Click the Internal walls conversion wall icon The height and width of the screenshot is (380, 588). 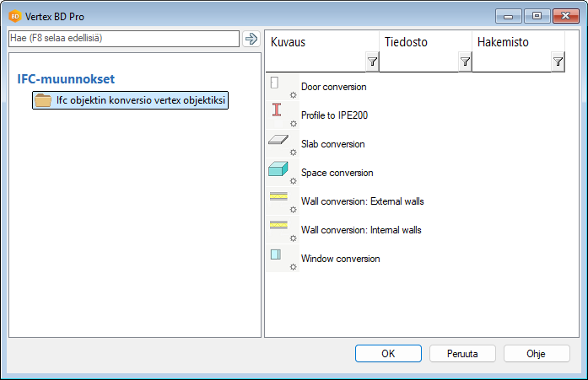(278, 225)
